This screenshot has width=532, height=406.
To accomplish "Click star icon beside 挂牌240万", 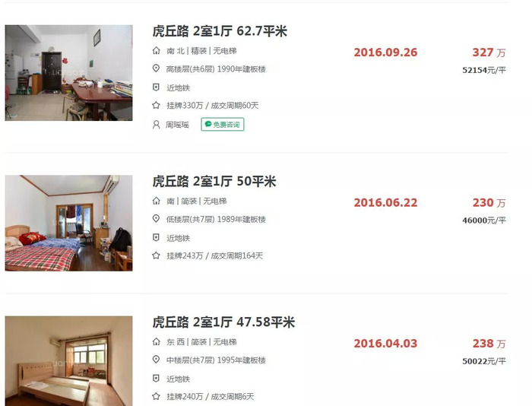I will (156, 396).
